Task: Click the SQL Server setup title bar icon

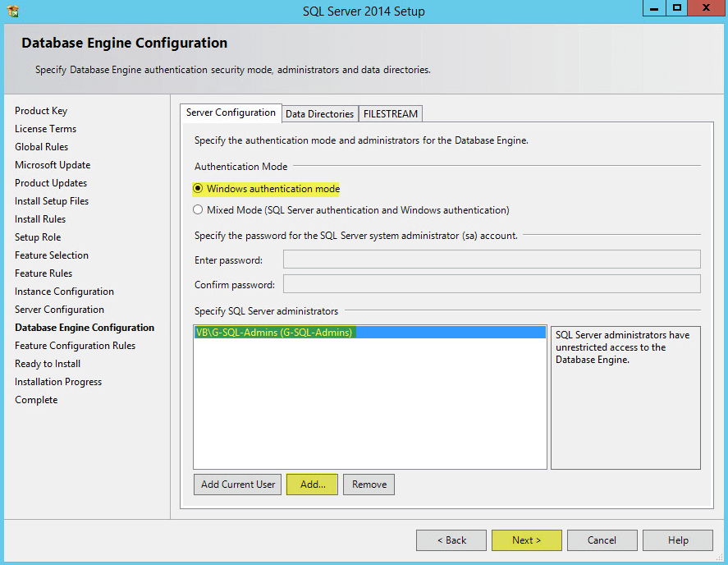Action: pos(13,11)
